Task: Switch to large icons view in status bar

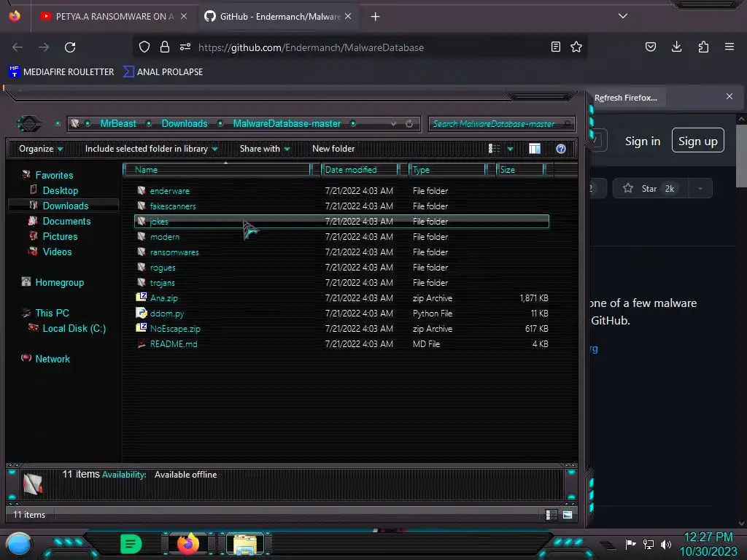Action: tap(568, 515)
